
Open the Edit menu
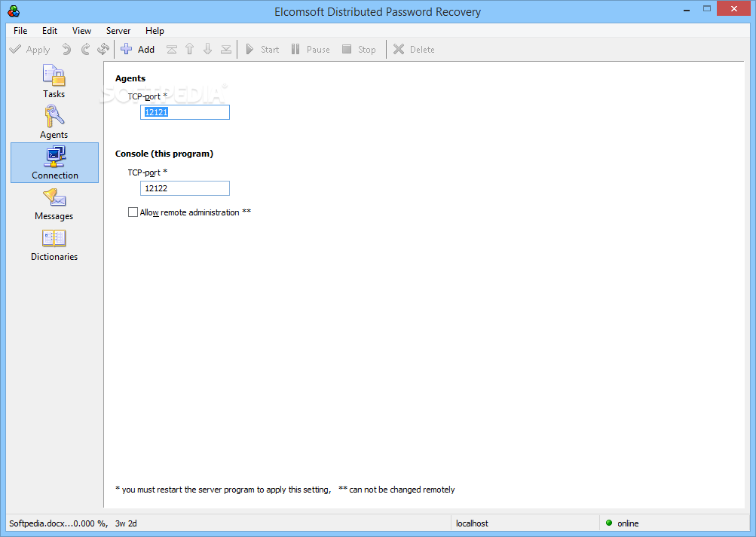click(x=49, y=31)
